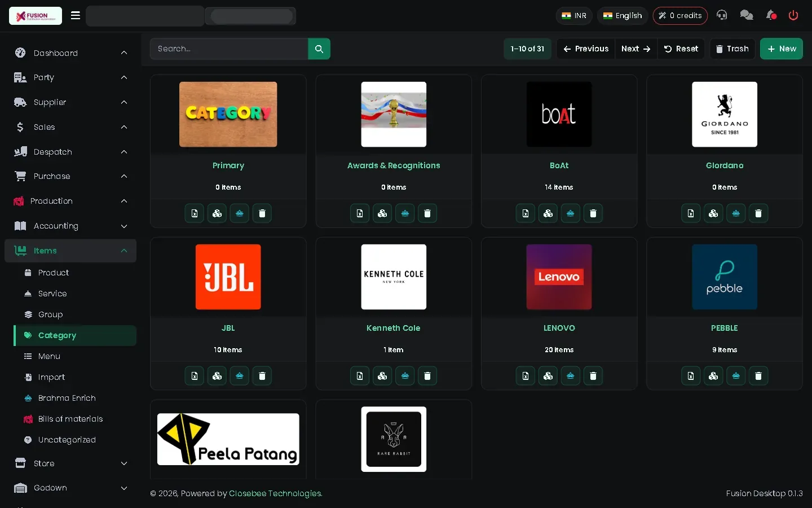Image resolution: width=812 pixels, height=508 pixels.
Task: Open Uncategorized menu item
Action: click(x=75, y=440)
